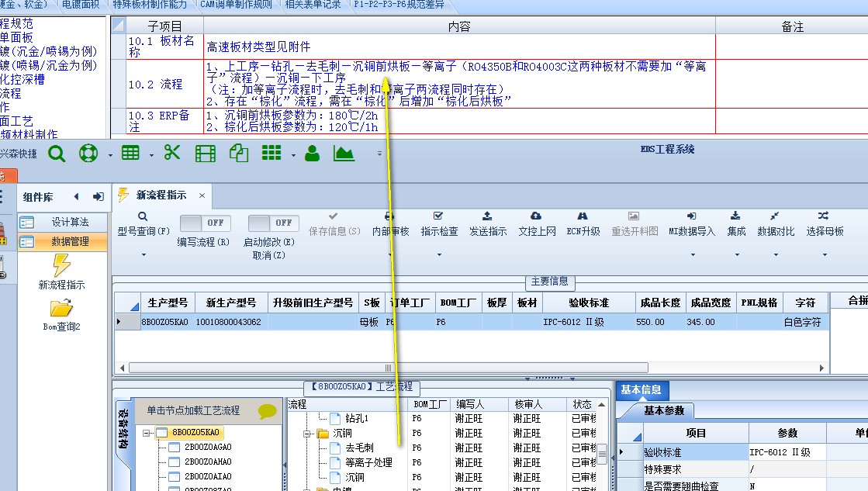Click the scissors cut icon
The width and height of the screenshot is (868, 491).
172,152
